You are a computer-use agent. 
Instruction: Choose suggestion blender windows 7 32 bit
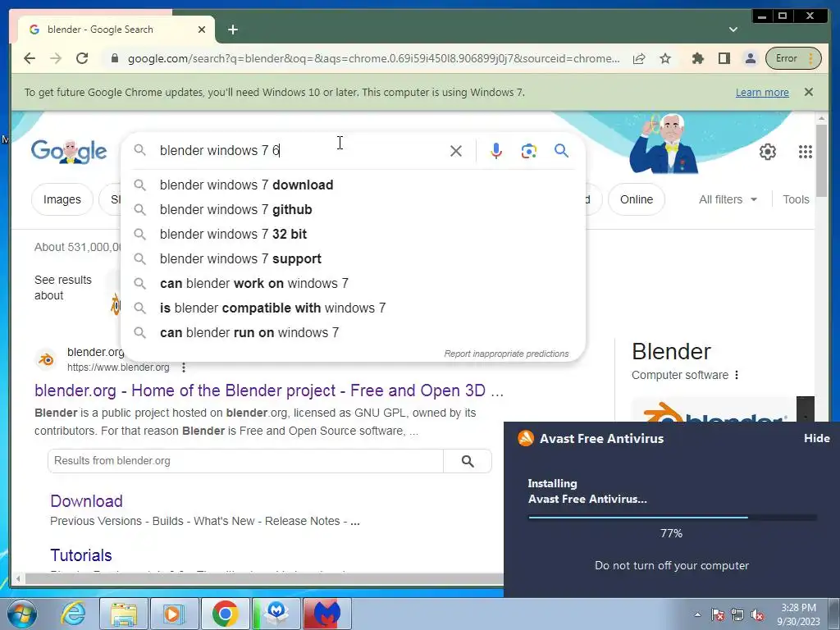(354, 234)
